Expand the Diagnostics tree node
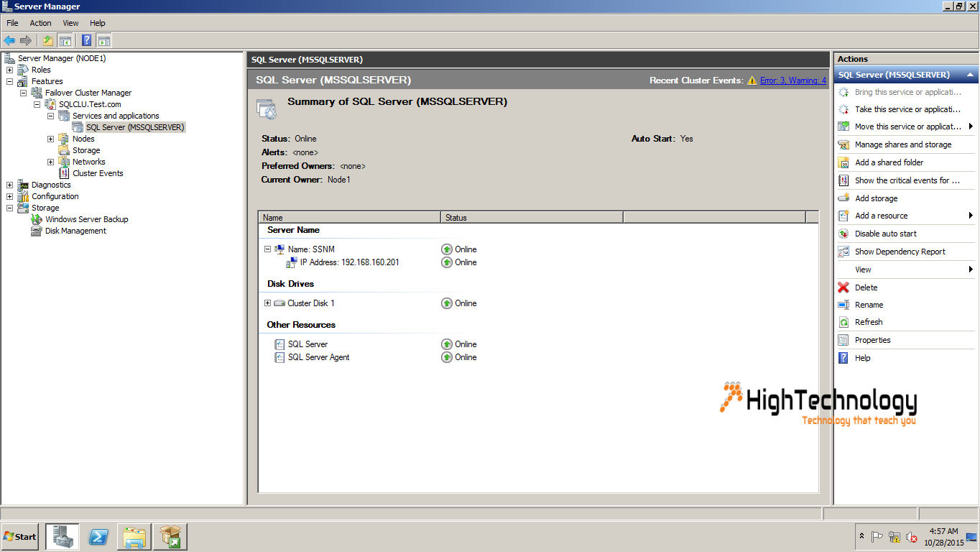Image resolution: width=980 pixels, height=552 pixels. (x=9, y=185)
